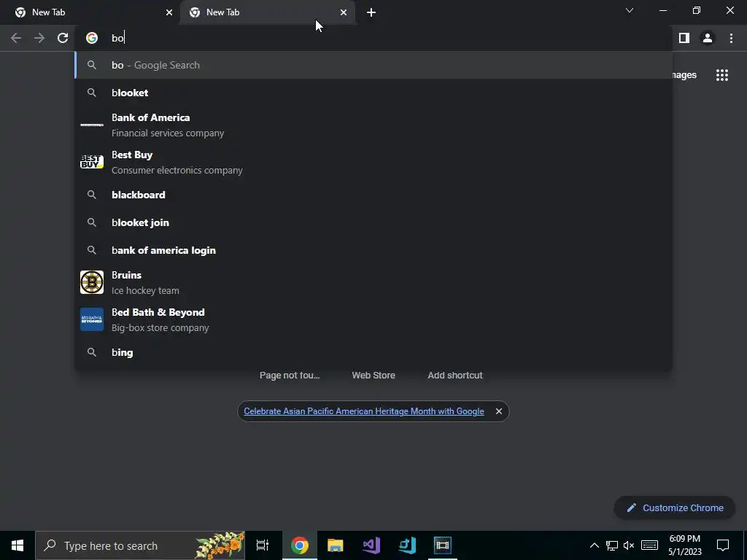Open the notification center icon
The height and width of the screenshot is (560, 747).
(x=723, y=545)
